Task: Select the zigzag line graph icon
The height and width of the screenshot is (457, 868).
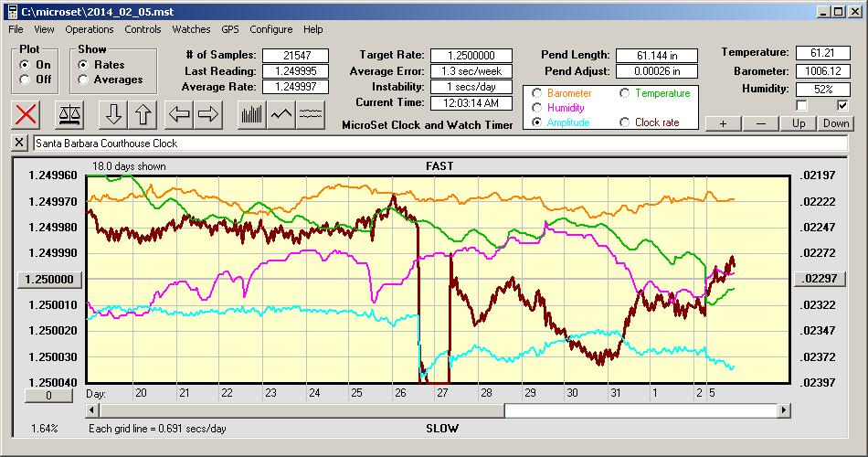Action: point(281,114)
